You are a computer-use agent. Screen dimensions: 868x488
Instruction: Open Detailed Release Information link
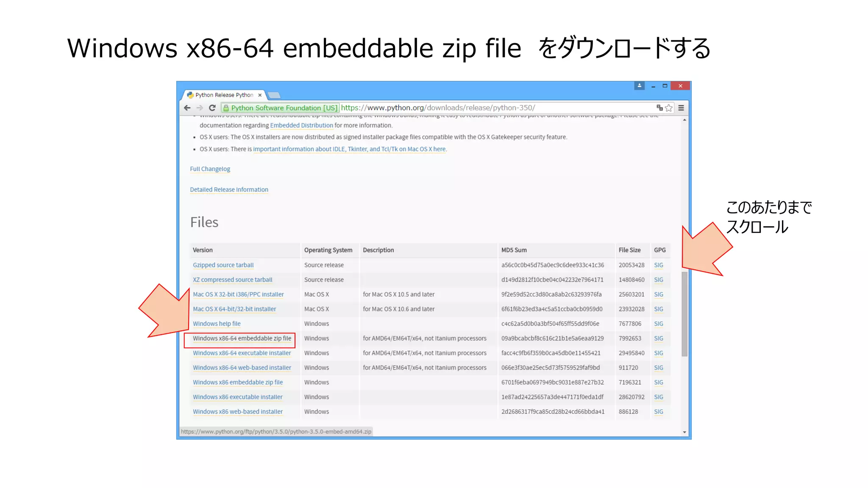(229, 190)
